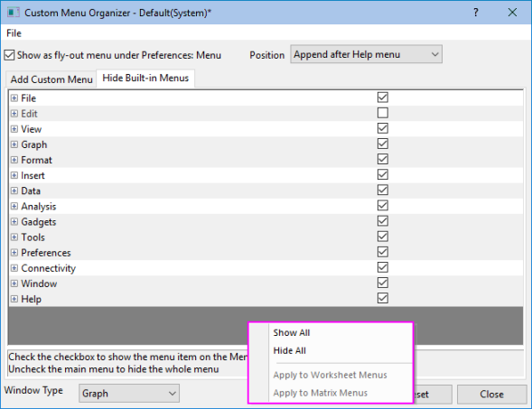Image resolution: width=532 pixels, height=409 pixels.
Task: Expand the Connectivity tree node
Action: [14, 268]
